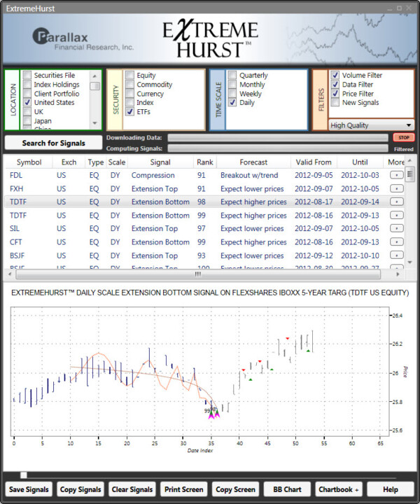Open More button for BSJF rank 93 row

pyautogui.click(x=396, y=255)
